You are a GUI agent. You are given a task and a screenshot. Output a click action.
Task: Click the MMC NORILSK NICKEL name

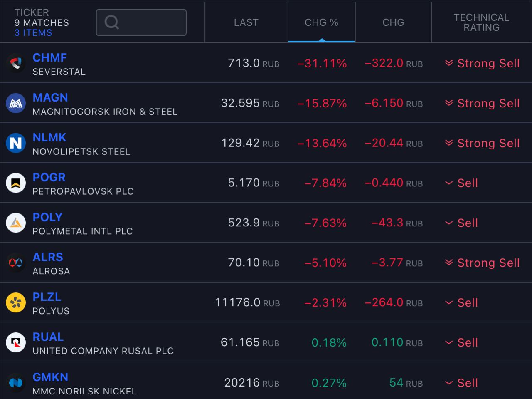pyautogui.click(x=84, y=392)
